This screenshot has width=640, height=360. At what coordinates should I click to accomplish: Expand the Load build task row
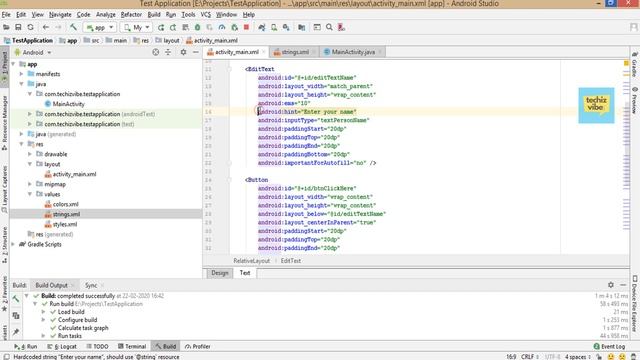43,312
